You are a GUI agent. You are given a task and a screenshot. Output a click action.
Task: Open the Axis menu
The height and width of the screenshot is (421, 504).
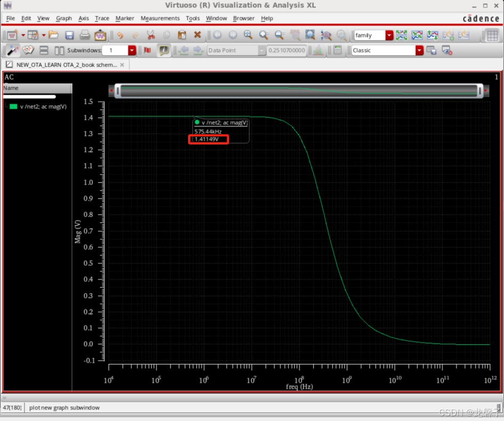tap(84, 18)
